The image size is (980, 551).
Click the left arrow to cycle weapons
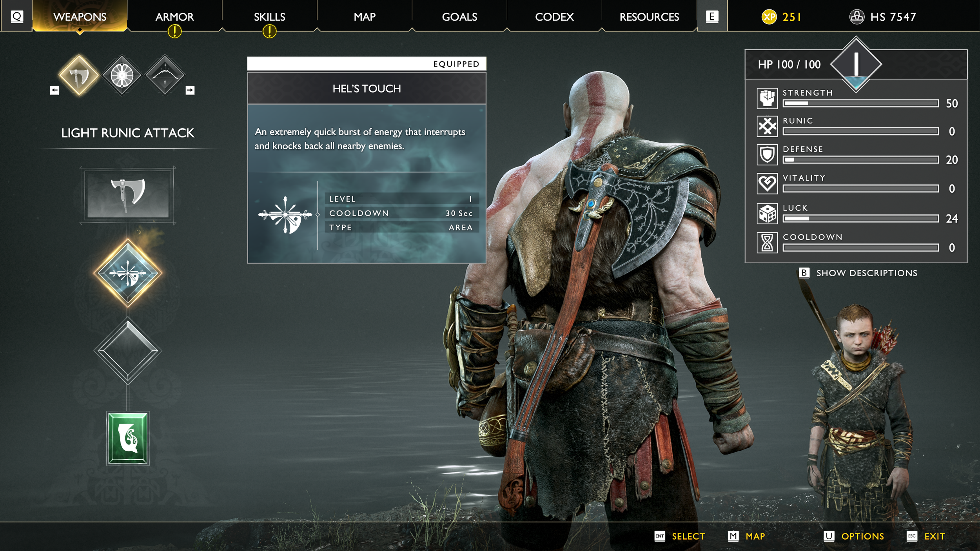54,89
